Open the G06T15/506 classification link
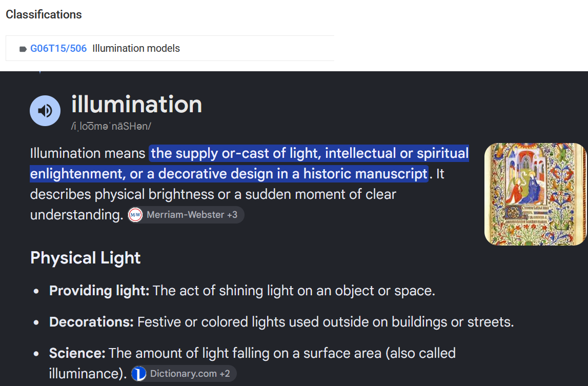This screenshot has width=588, height=386. click(58, 48)
